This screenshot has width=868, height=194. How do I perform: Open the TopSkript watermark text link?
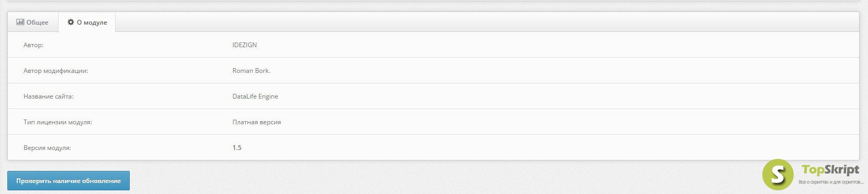point(830,170)
